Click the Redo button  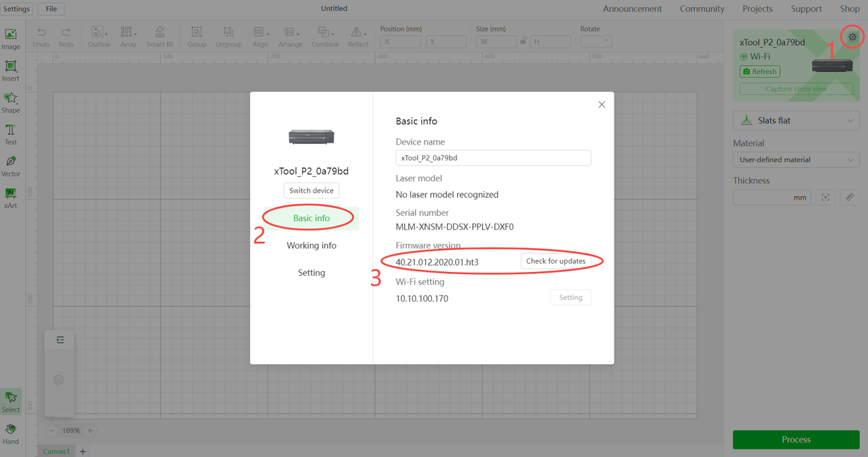pyautogui.click(x=66, y=37)
